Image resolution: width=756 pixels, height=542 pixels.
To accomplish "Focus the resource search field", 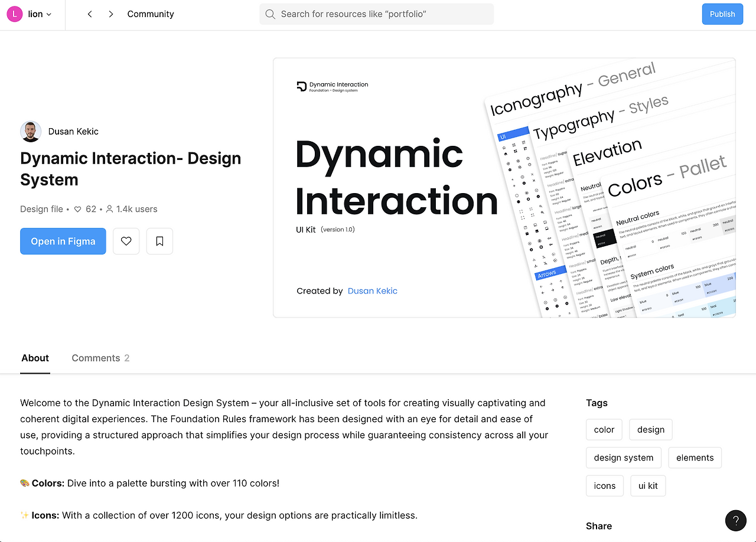I will point(376,14).
